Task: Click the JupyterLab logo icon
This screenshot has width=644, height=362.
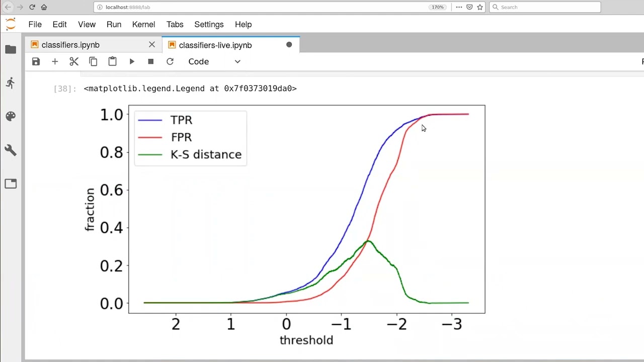Action: (11, 24)
